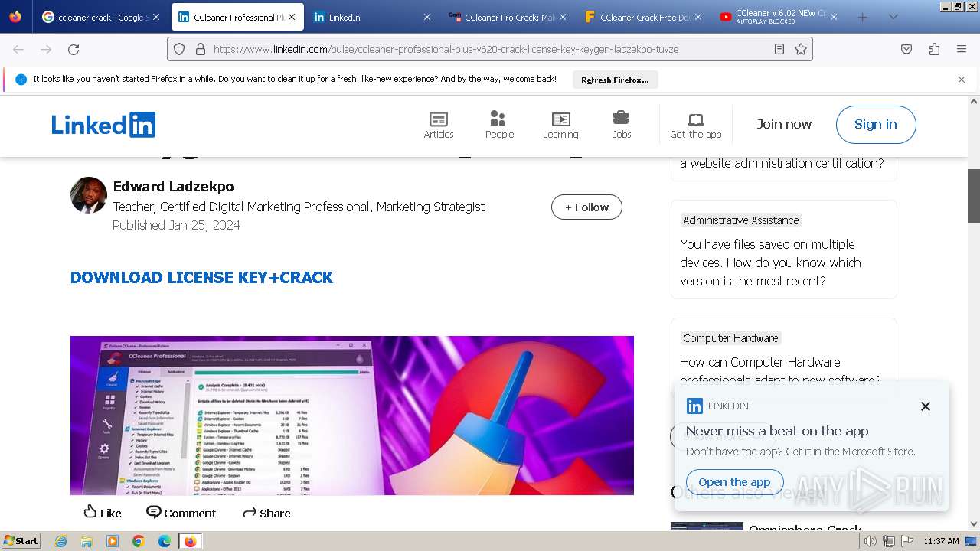Click the Edward Ladzekpo author name
Viewport: 980px width, 551px height.
tap(173, 187)
